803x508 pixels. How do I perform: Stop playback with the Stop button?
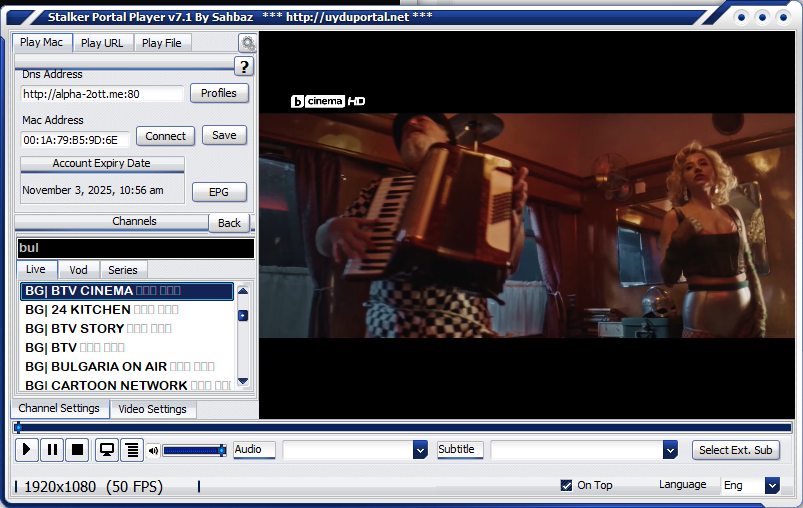click(77, 450)
